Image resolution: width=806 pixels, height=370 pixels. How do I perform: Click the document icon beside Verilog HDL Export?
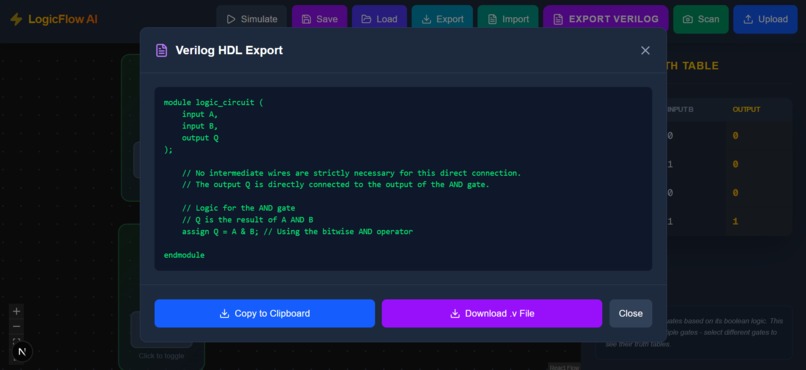pos(161,50)
